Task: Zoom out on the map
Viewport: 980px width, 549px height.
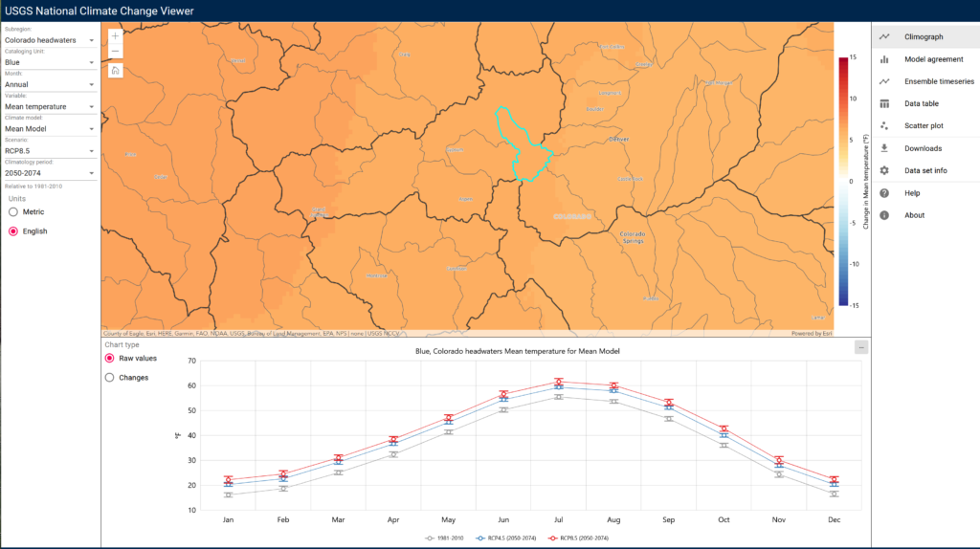Action: (x=115, y=52)
